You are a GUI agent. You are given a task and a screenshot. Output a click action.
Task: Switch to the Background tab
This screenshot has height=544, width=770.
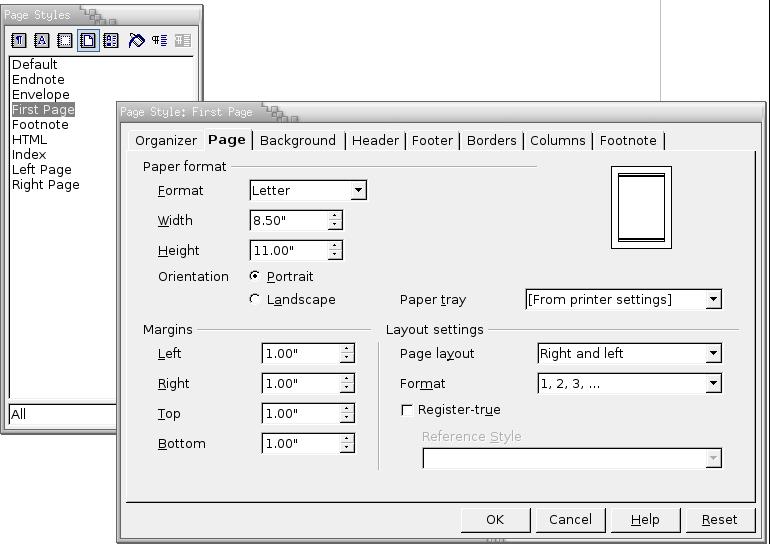pyautogui.click(x=297, y=141)
